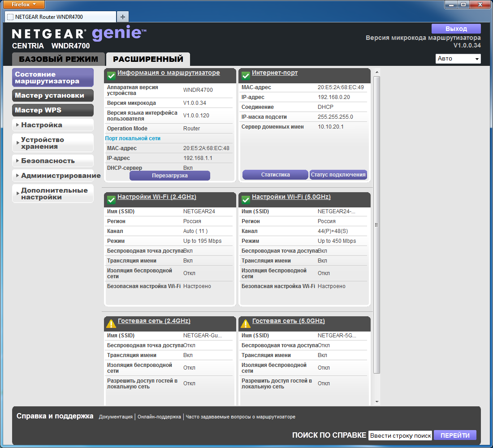This screenshot has width=493, height=448.
Task: Click the tab favicon of NETGEAR Router WNDR4700
Action: (10, 17)
